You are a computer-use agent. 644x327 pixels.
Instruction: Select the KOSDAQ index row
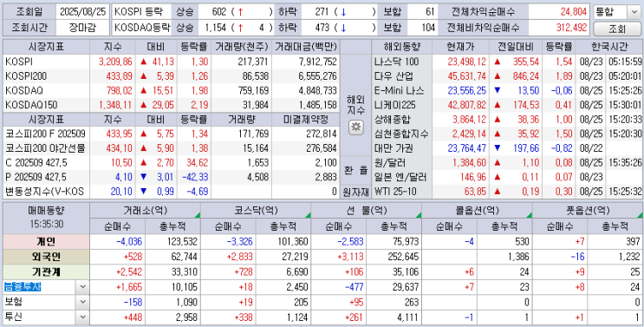click(172, 91)
